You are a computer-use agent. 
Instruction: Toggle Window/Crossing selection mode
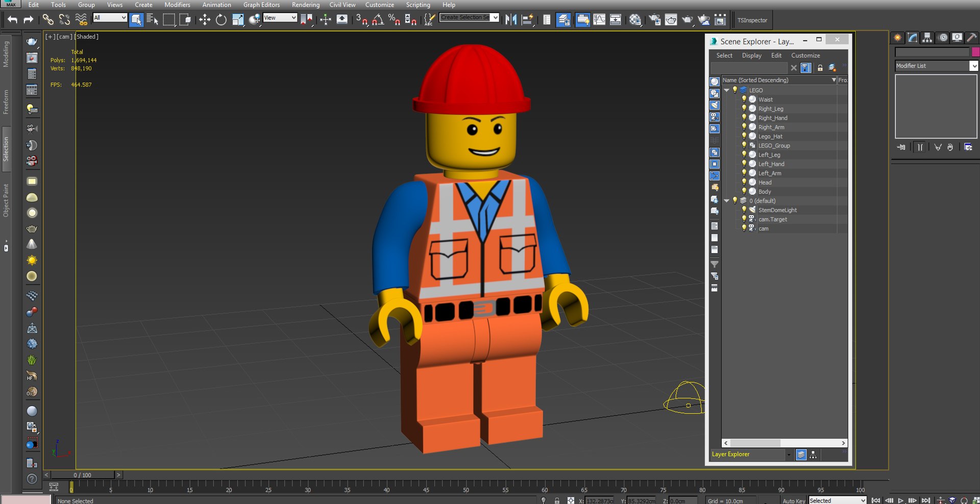[185, 20]
